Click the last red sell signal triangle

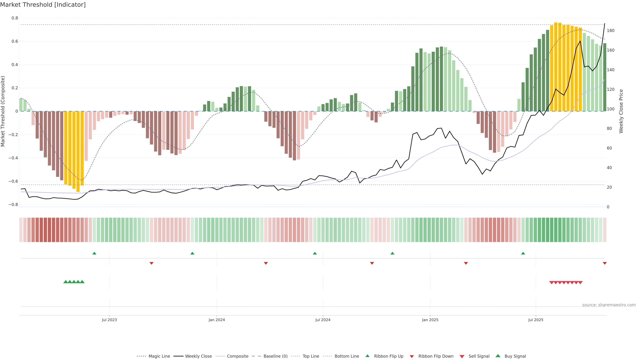[x=580, y=283]
